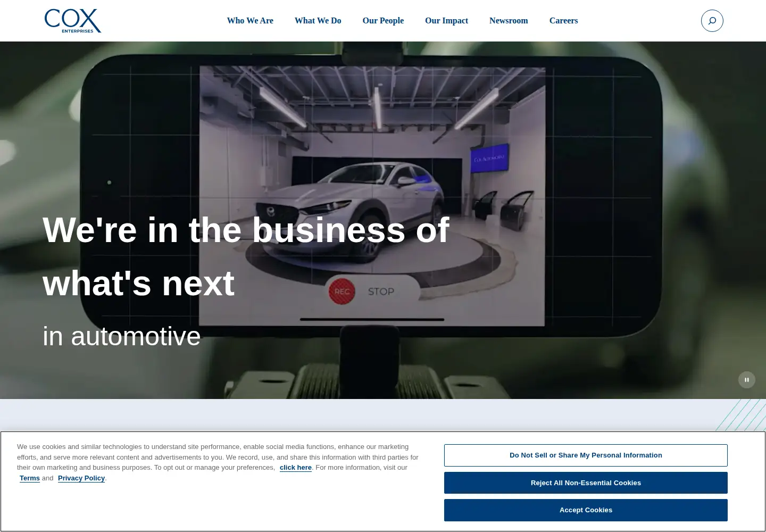Image resolution: width=766 pixels, height=532 pixels.
Task: Open the Our People menu
Action: [383, 21]
